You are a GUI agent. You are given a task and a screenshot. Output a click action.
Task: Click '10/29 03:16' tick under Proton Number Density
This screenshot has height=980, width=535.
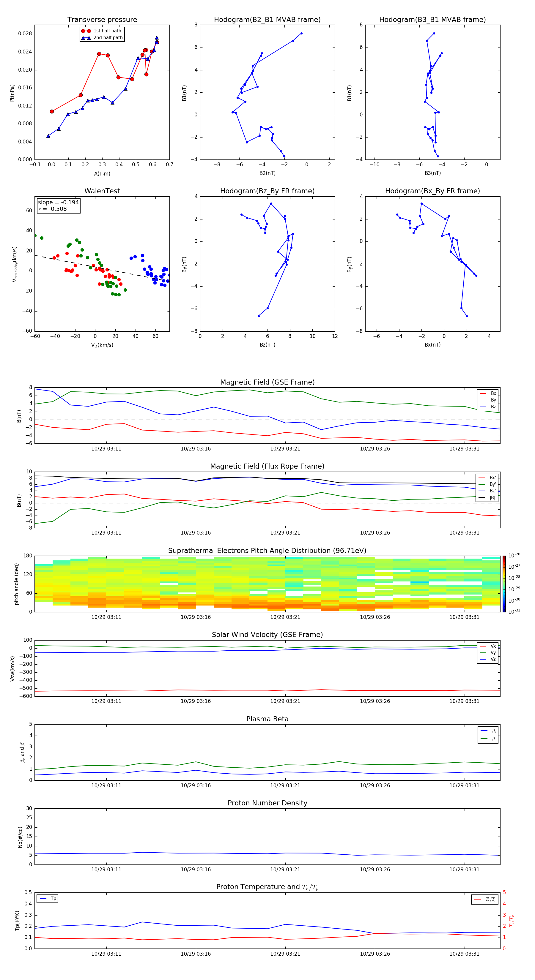196,869
